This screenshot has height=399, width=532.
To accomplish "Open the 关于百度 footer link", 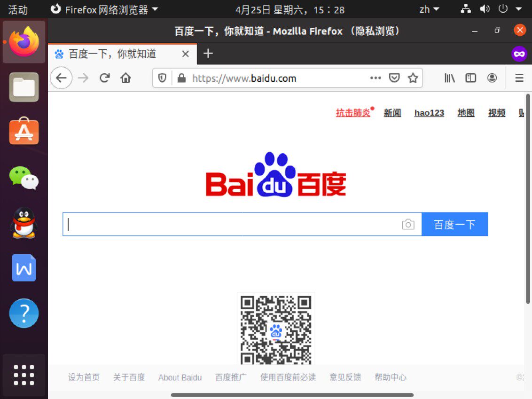I will pyautogui.click(x=129, y=377).
